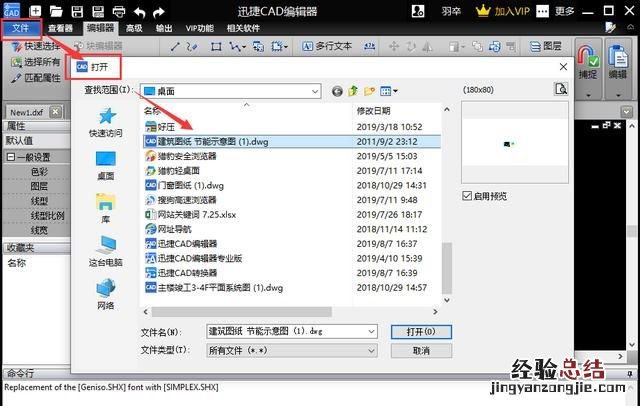Expand the 文件名 combo box arrow
This screenshot has width=640, height=406.
pos(371,331)
